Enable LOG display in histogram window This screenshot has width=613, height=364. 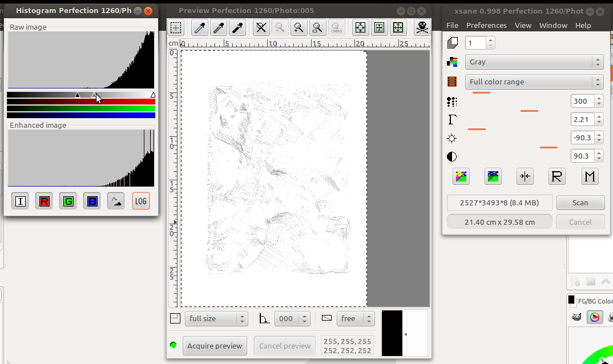pyautogui.click(x=140, y=201)
